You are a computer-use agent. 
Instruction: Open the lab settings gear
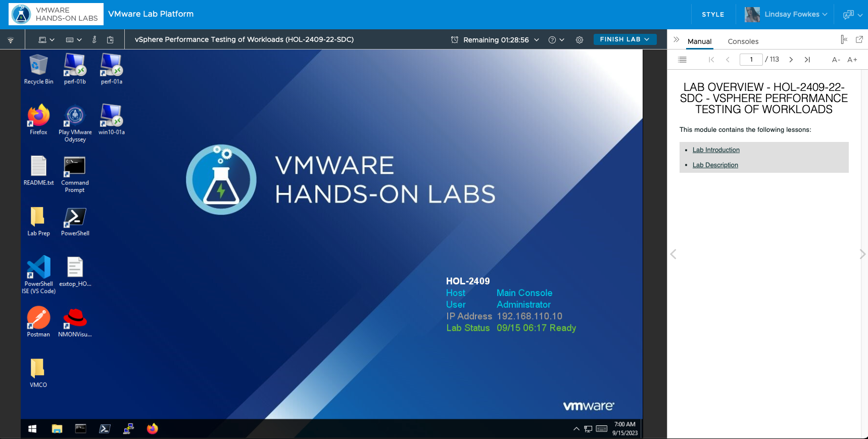point(580,40)
